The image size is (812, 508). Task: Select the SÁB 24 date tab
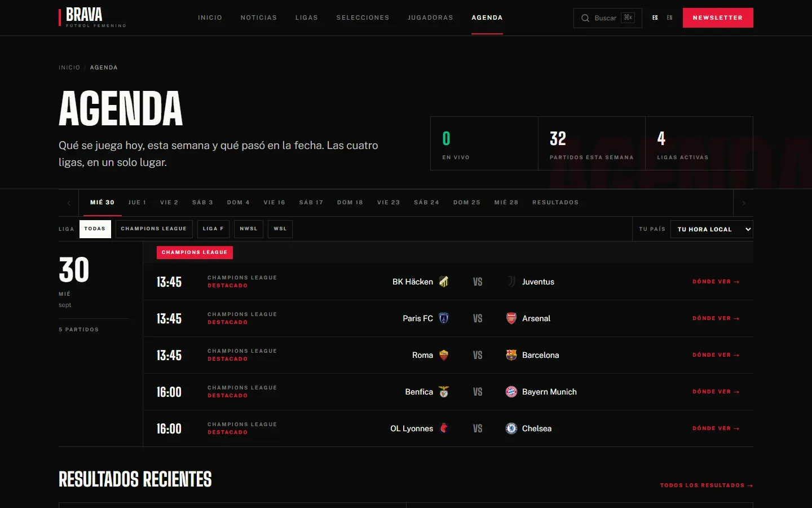click(x=426, y=203)
